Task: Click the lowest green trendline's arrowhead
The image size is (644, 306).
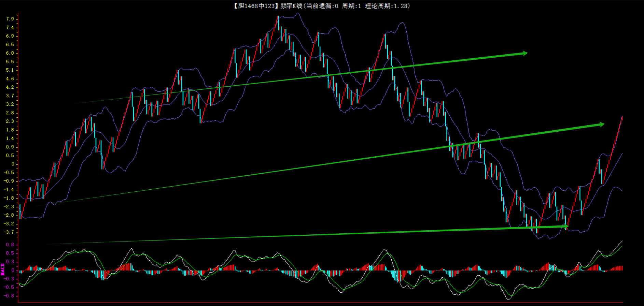Action: (x=565, y=226)
